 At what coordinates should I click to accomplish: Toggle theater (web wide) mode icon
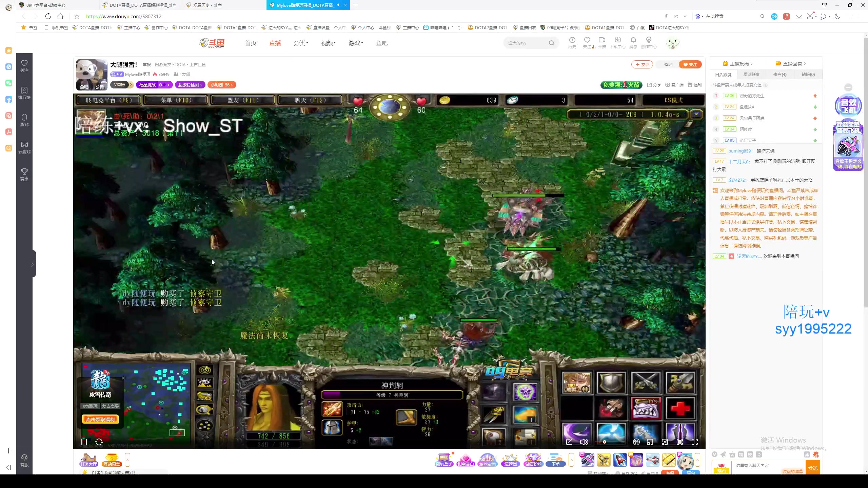click(x=665, y=442)
